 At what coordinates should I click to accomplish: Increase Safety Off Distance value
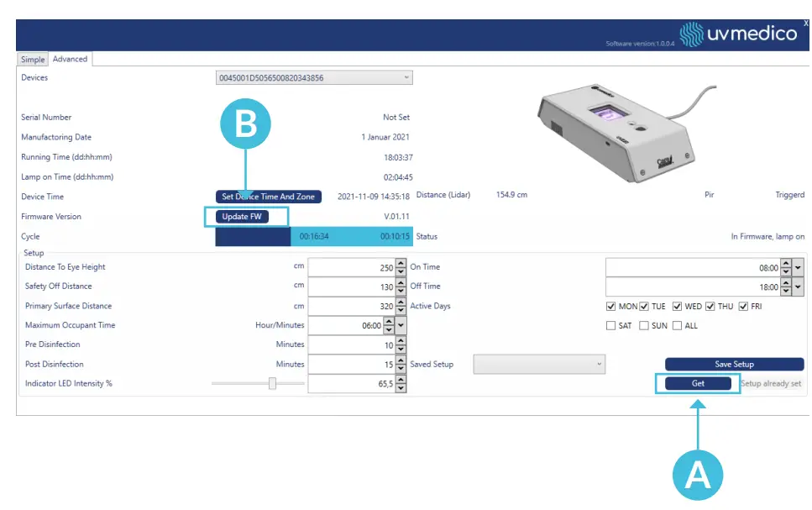click(401, 282)
